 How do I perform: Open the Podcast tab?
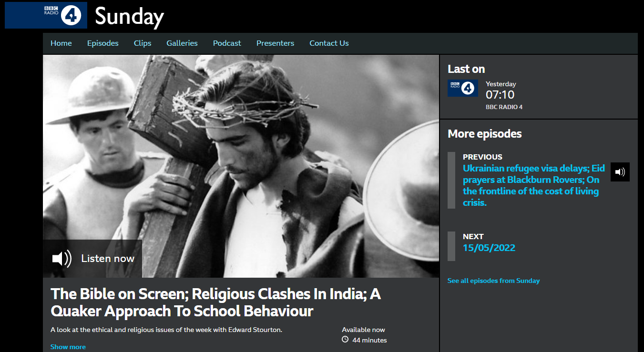[x=227, y=43]
